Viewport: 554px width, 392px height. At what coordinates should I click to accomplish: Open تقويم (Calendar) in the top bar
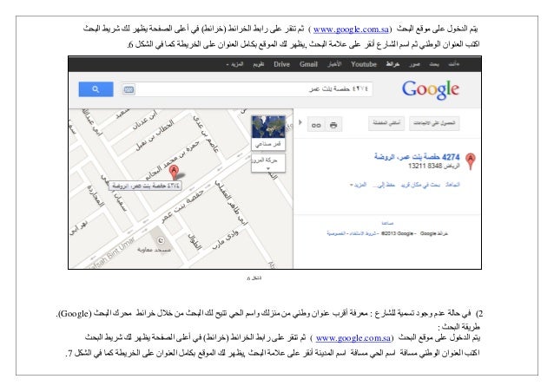click(258, 64)
